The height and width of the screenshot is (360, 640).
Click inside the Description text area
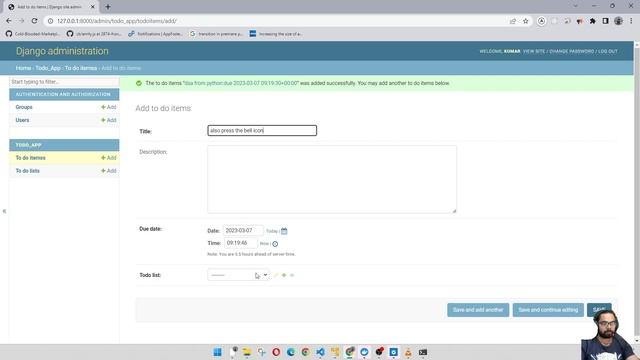(x=332, y=179)
